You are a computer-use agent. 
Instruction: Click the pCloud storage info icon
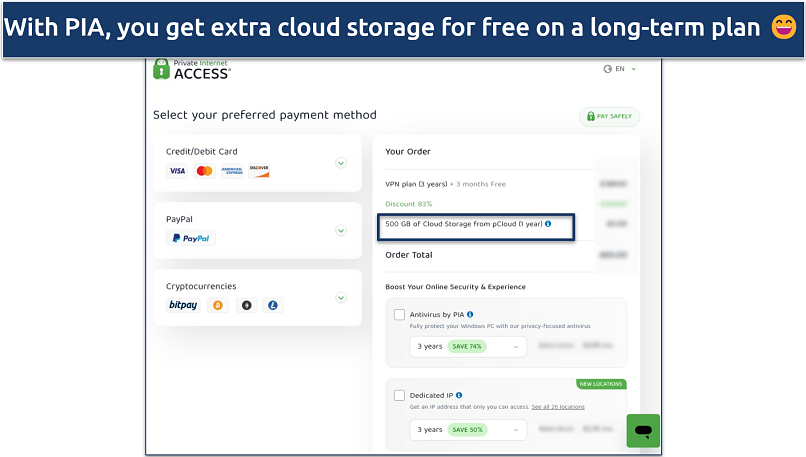point(548,224)
